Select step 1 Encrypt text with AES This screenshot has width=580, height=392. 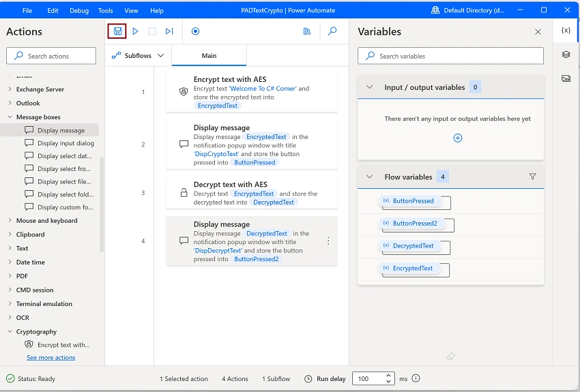tap(252, 92)
